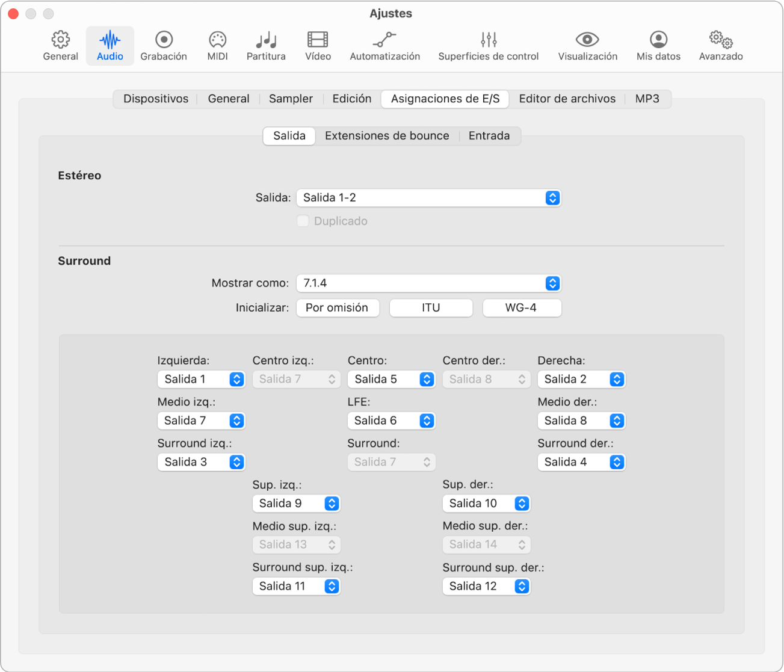Select the Salida sub-tab

[x=289, y=136]
